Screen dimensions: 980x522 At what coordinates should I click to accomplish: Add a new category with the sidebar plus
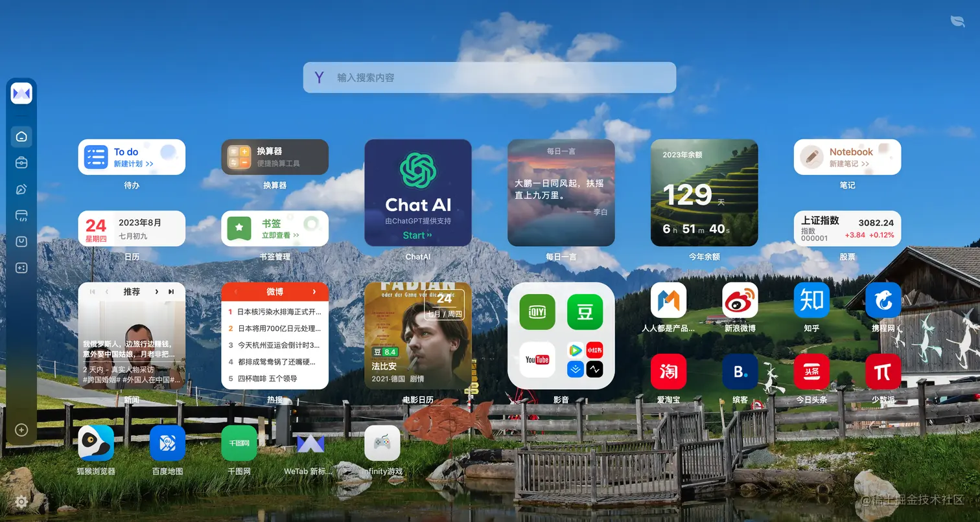(21, 430)
